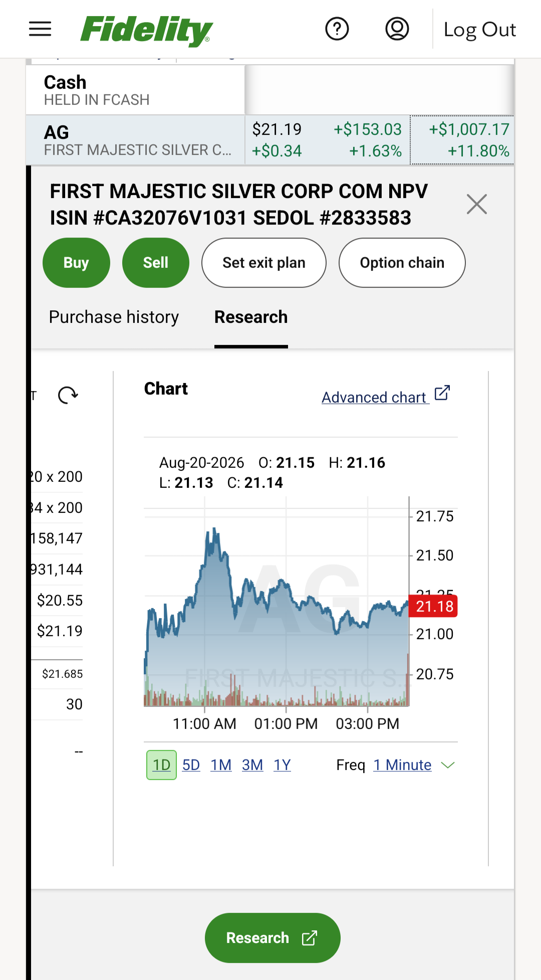Select the 1Y chart range
Viewport: 541px width, 980px height.
pos(282,765)
